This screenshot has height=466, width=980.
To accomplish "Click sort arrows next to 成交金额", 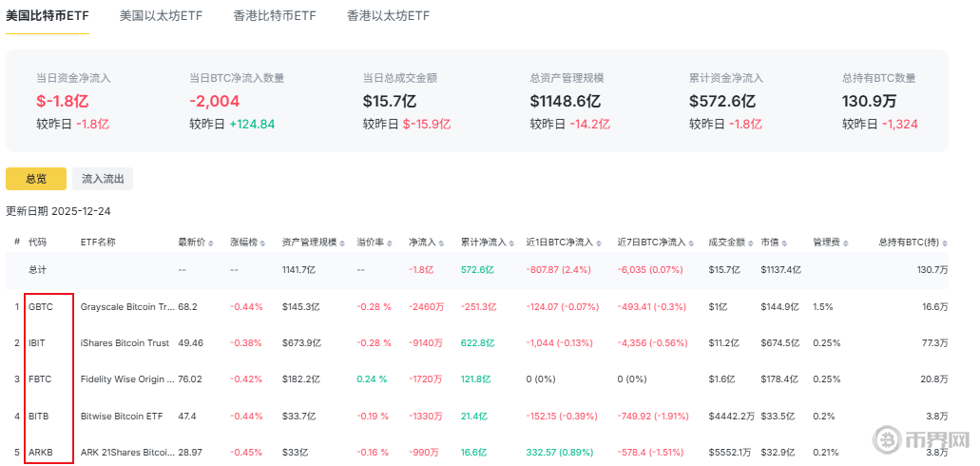I will tap(751, 243).
